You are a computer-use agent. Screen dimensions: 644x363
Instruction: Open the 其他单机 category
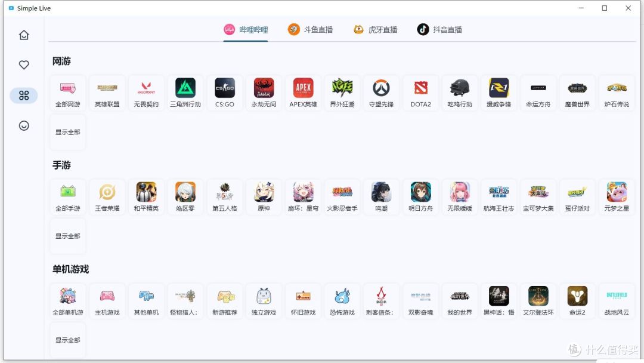point(146,301)
